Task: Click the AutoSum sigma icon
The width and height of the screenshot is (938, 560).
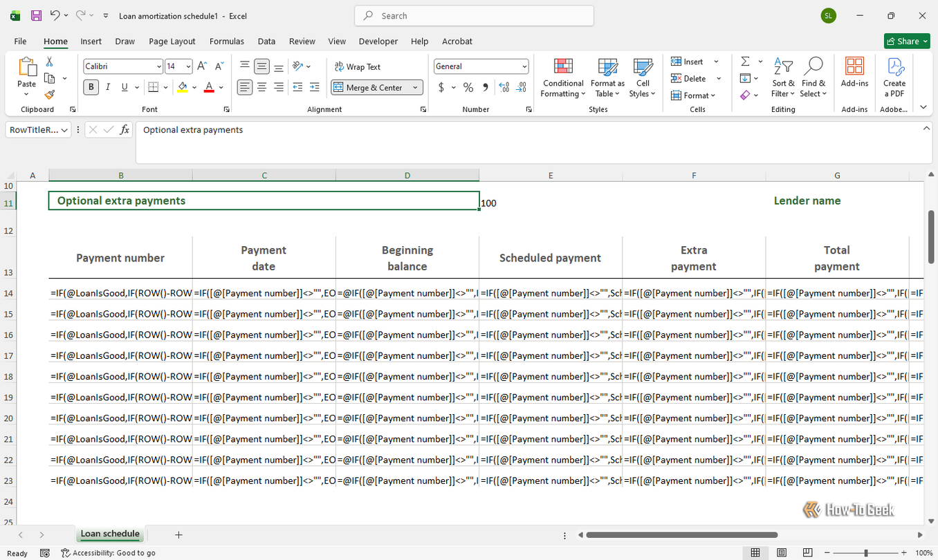Action: (x=745, y=62)
